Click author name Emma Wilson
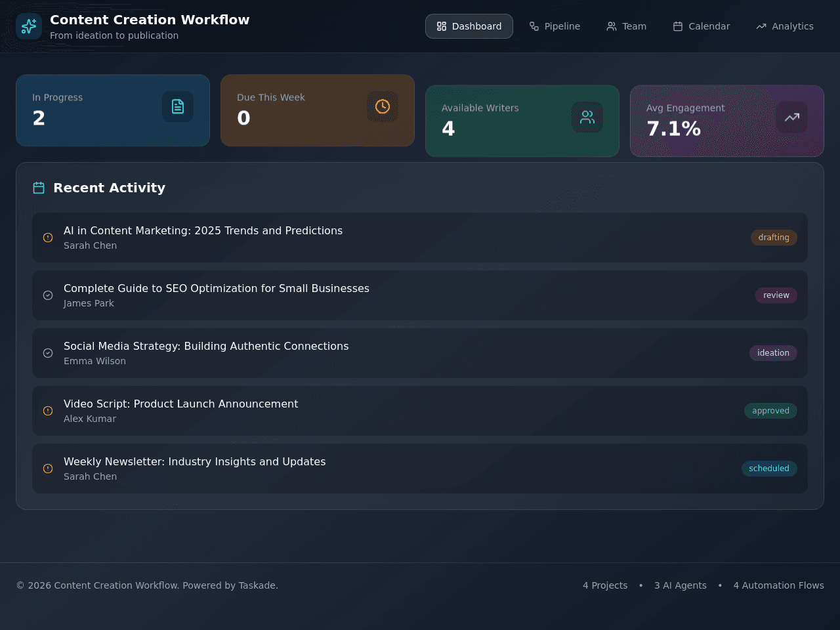Image resolution: width=840 pixels, height=630 pixels. [94, 361]
